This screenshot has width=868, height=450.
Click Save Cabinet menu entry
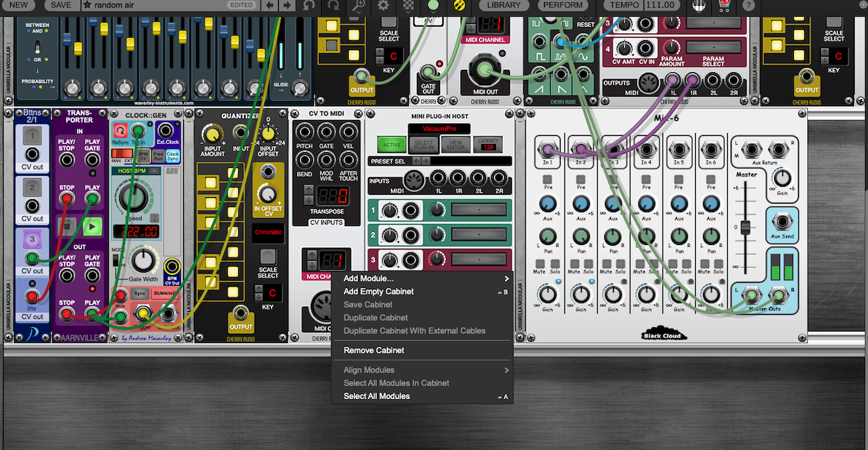[x=368, y=305]
